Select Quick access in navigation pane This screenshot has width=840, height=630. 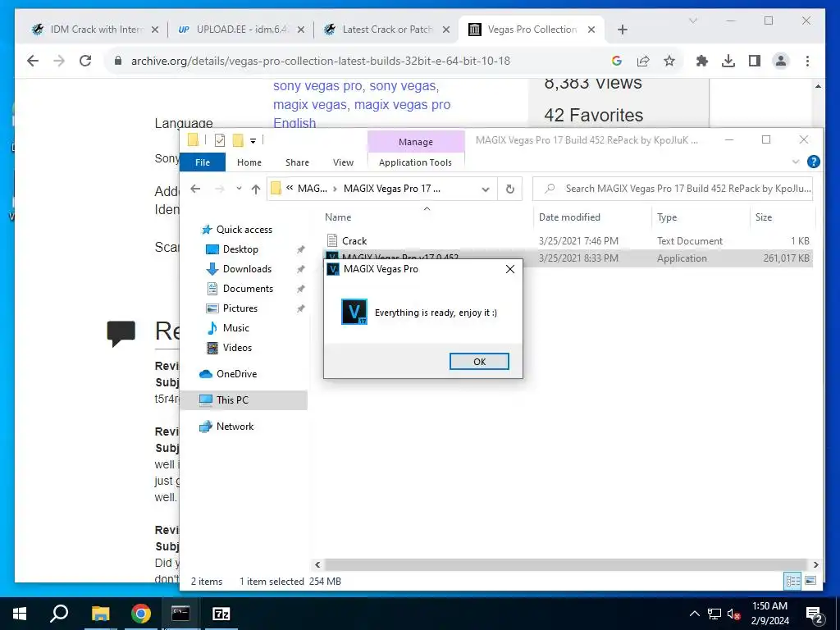pyautogui.click(x=244, y=230)
